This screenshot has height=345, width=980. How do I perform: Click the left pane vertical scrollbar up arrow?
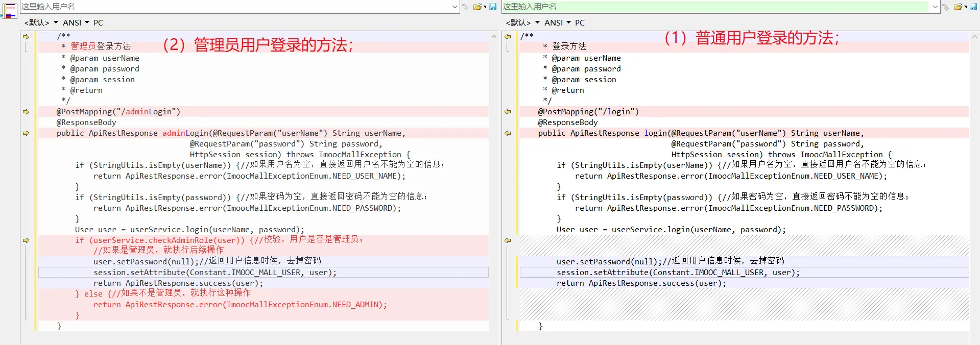(494, 37)
